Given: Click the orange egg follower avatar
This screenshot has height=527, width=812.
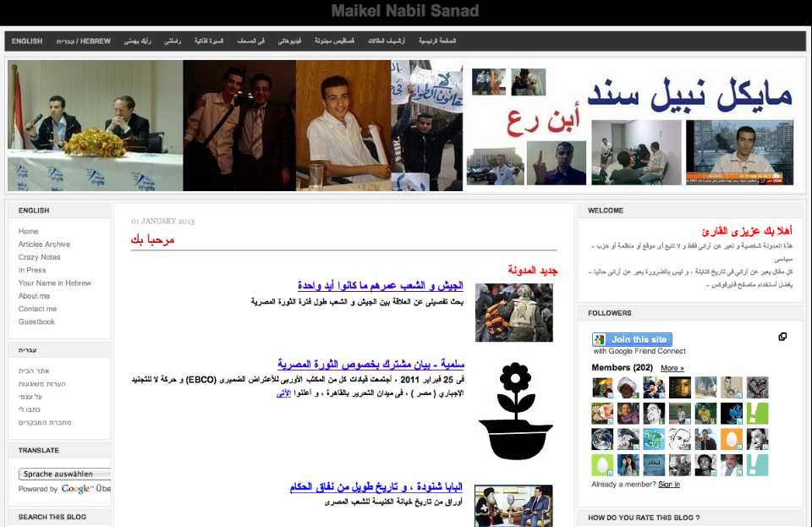Looking at the screenshot, I should tap(731, 439).
